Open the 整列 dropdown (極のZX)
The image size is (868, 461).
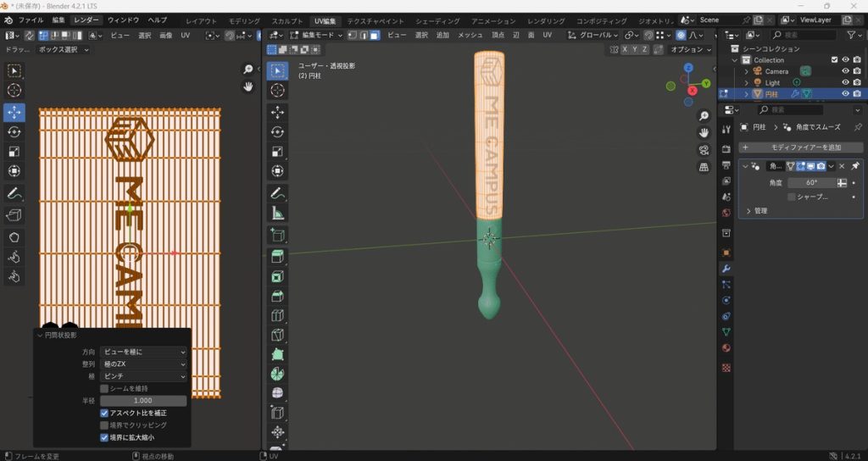pyautogui.click(x=143, y=364)
